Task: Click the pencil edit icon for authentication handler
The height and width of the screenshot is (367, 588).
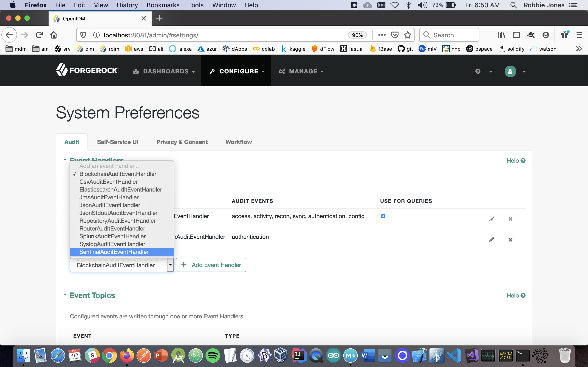Action: coord(492,239)
